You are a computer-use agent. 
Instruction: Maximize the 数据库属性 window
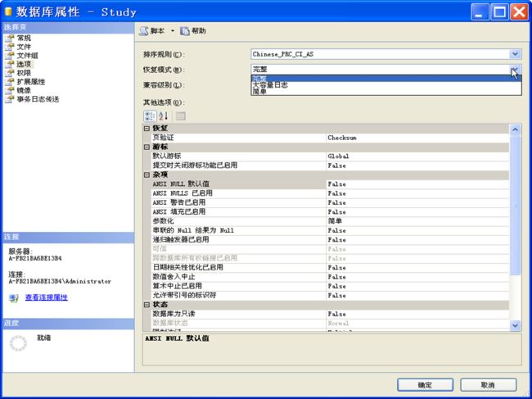[500, 12]
